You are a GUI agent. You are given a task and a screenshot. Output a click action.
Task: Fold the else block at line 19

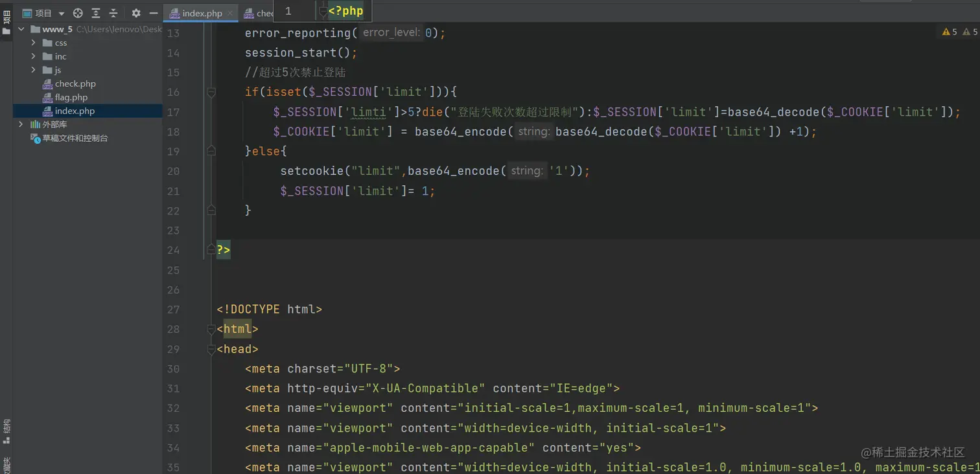pyautogui.click(x=211, y=151)
